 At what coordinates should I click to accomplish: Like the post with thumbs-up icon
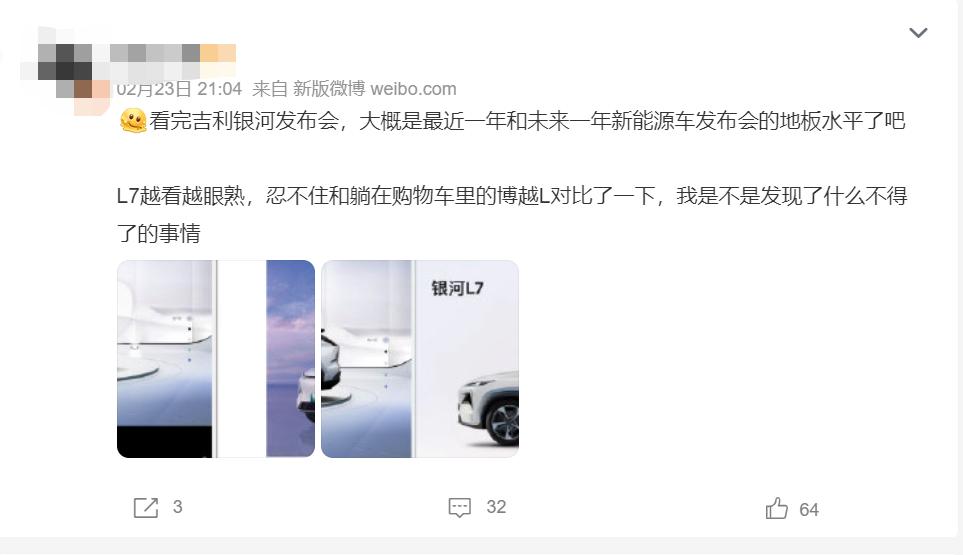point(776,508)
